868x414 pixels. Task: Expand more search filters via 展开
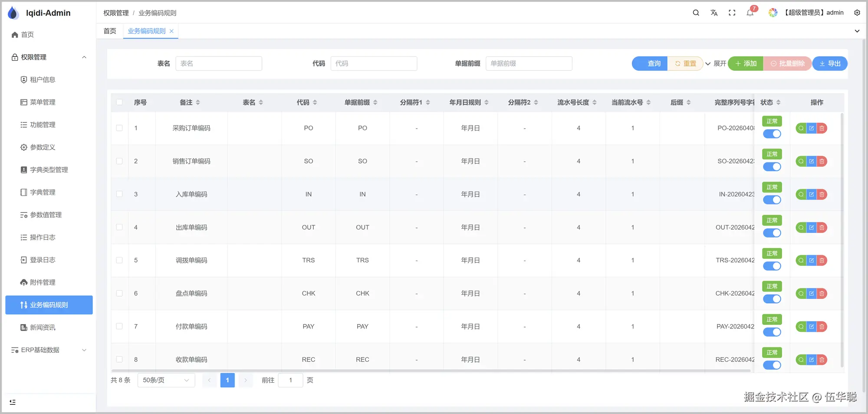716,63
